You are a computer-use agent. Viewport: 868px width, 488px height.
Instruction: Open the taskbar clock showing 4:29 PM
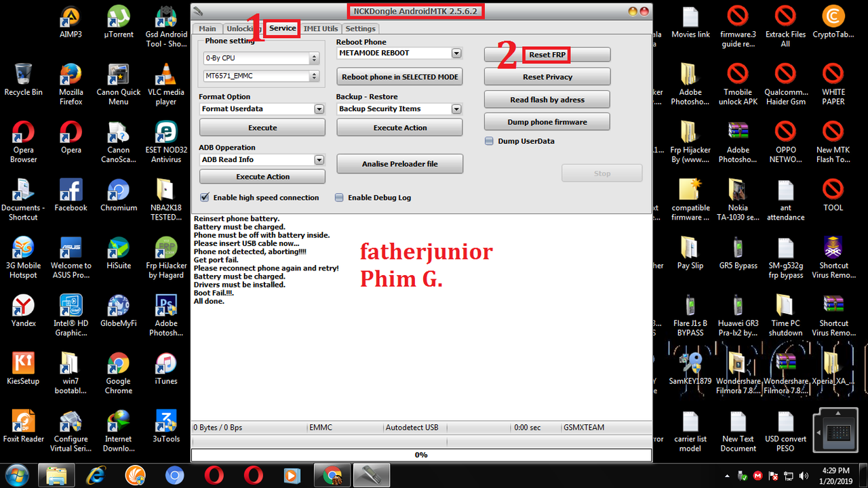[835, 475]
